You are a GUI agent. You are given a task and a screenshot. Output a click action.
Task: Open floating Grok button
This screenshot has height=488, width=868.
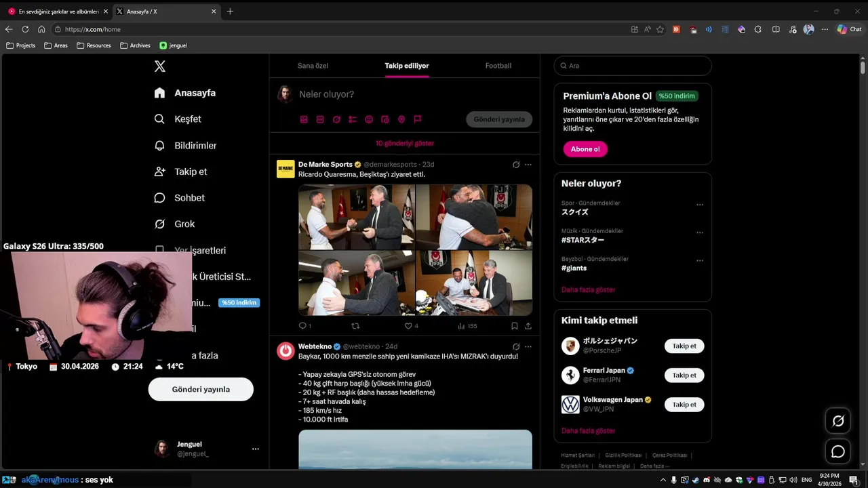pos(838,422)
